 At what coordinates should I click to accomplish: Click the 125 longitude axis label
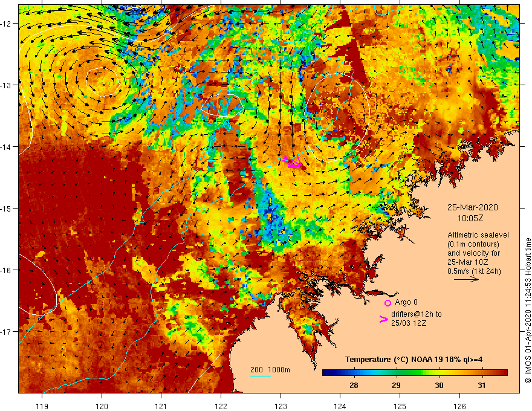(x=400, y=406)
